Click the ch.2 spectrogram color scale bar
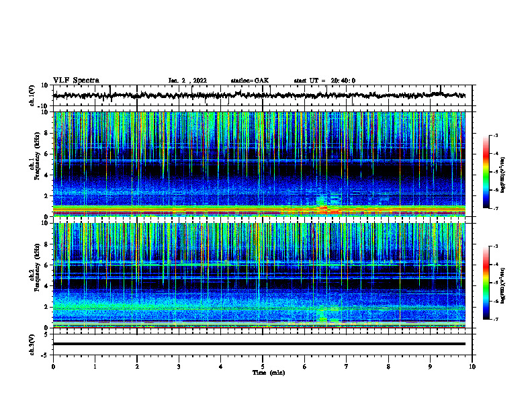Screen dimensions: 532x411 (486, 283)
